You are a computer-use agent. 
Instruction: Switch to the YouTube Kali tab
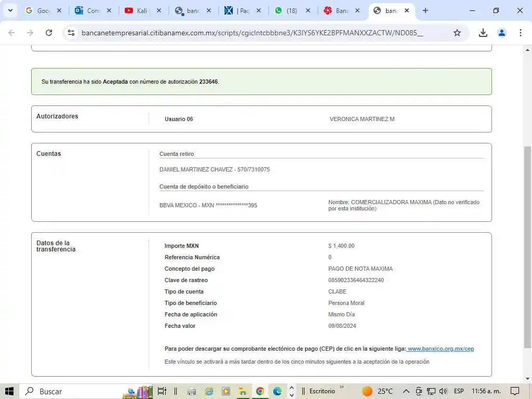138,10
